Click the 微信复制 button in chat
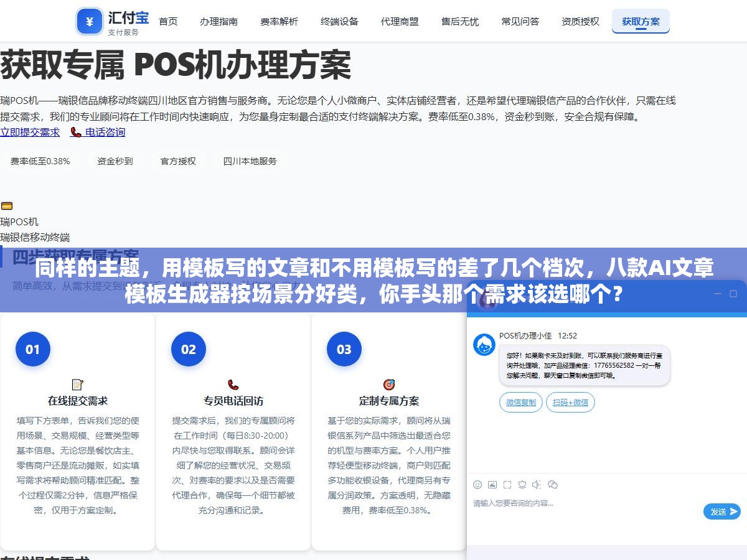747x560 pixels. coord(521,403)
